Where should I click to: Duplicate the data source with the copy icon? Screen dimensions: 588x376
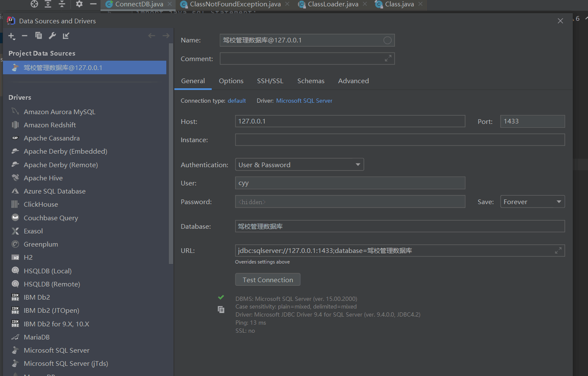click(x=38, y=36)
